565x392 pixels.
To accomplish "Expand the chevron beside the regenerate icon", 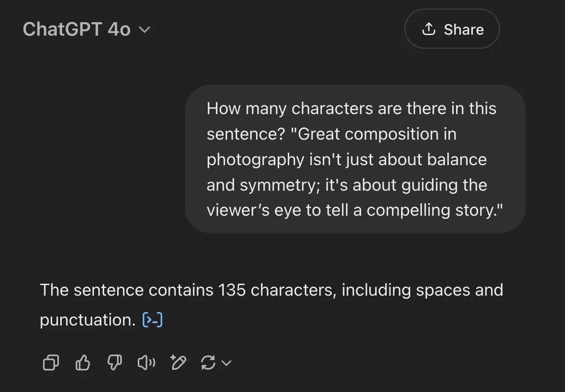I will pos(226,363).
